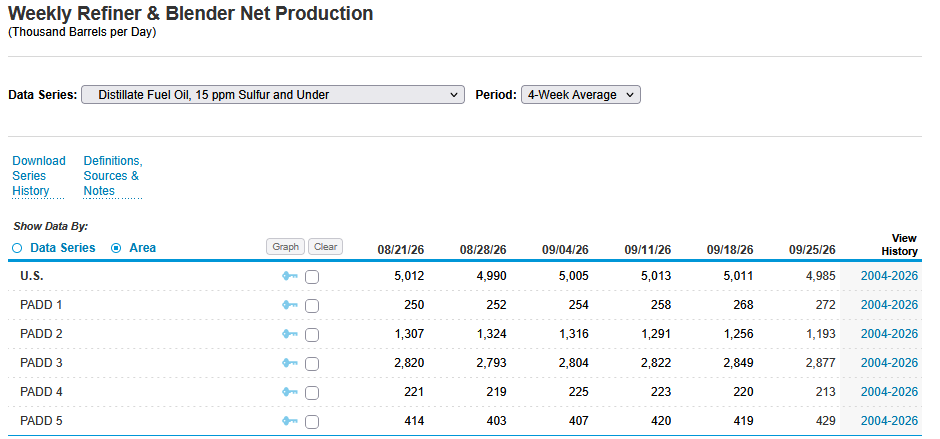The width and height of the screenshot is (940, 439).
Task: Check the PADD 1 row graph checkbox
Action: 312,306
